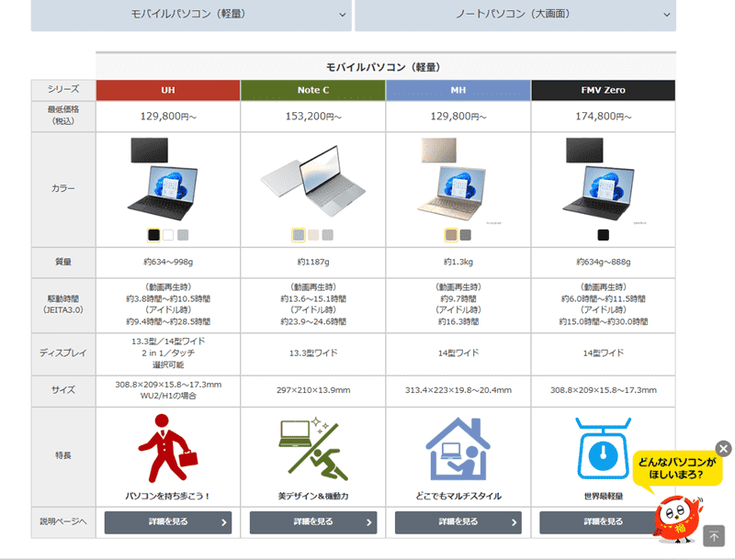
Task: Click the weight value 約1.3kg
Action: [x=458, y=262]
